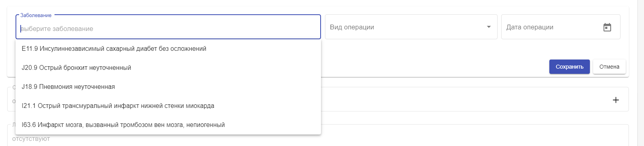Click the Вид операции label text

pyautogui.click(x=352, y=27)
